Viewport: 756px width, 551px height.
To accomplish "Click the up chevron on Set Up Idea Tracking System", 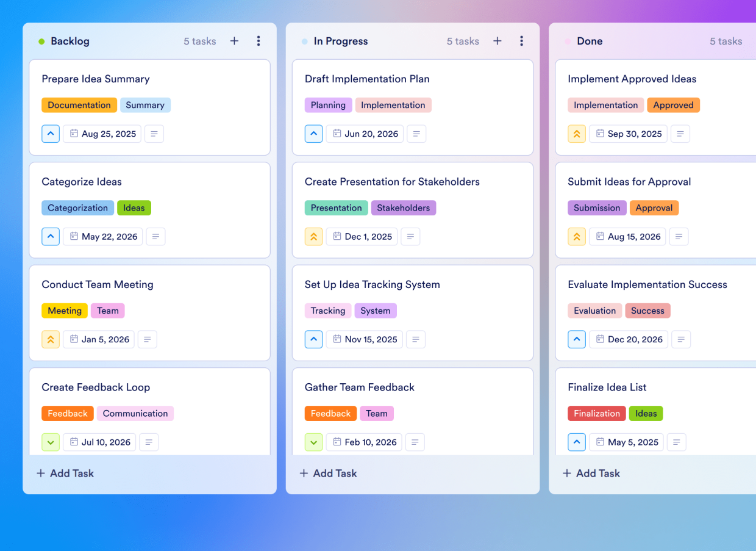I will (313, 339).
